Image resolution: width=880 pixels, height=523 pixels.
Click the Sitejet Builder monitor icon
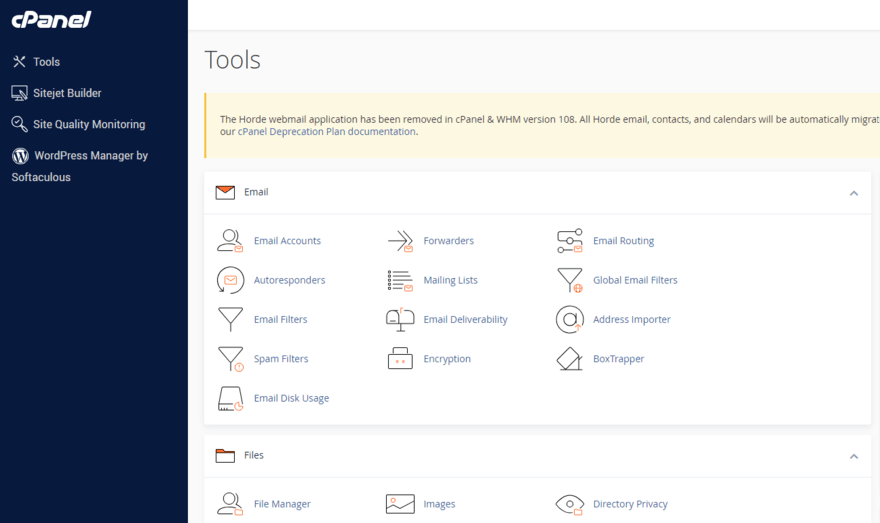coord(19,93)
